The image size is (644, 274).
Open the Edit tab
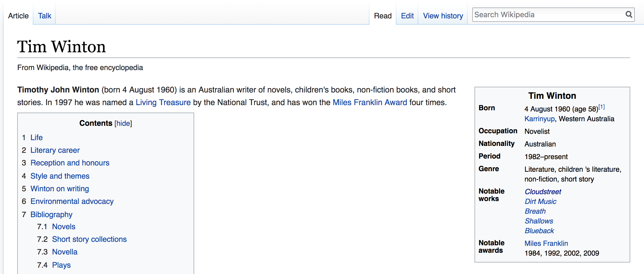coord(407,16)
